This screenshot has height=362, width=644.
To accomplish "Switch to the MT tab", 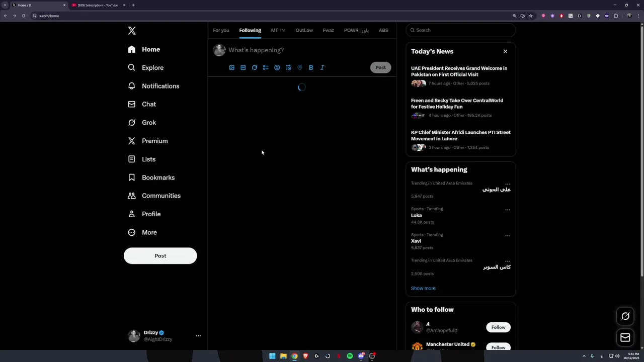I will pos(278,30).
